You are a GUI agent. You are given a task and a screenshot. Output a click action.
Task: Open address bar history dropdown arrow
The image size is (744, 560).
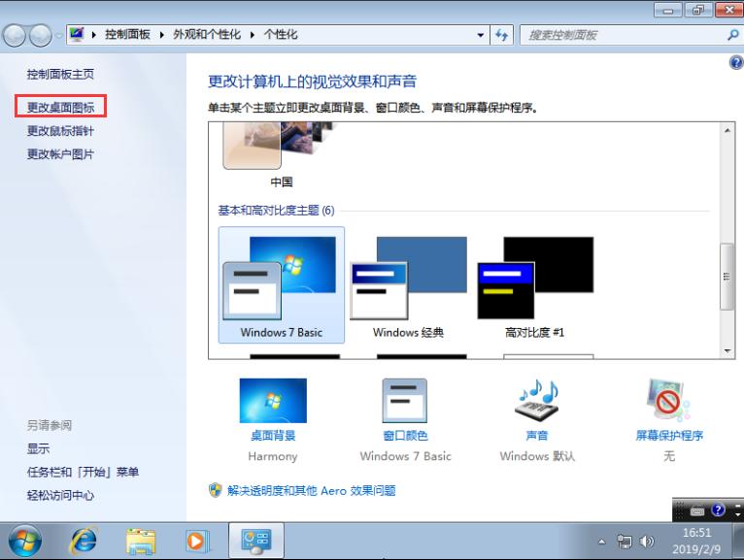pyautogui.click(x=481, y=35)
